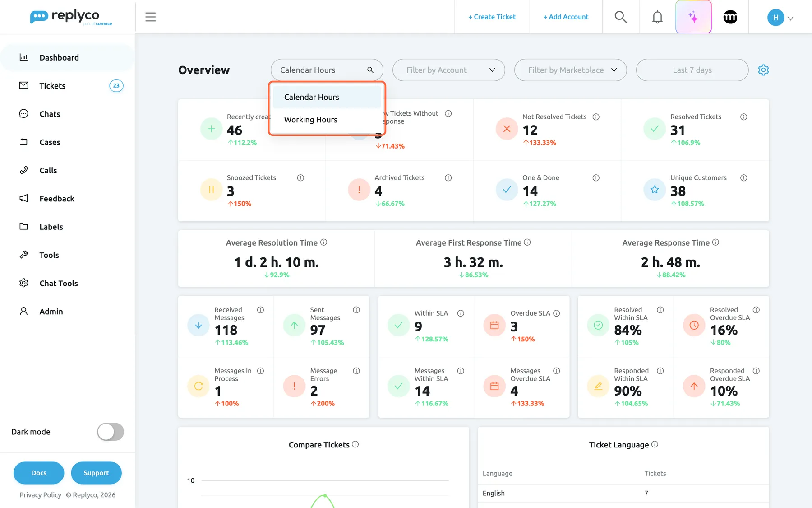Toggle Dark mode switch

coord(111,432)
